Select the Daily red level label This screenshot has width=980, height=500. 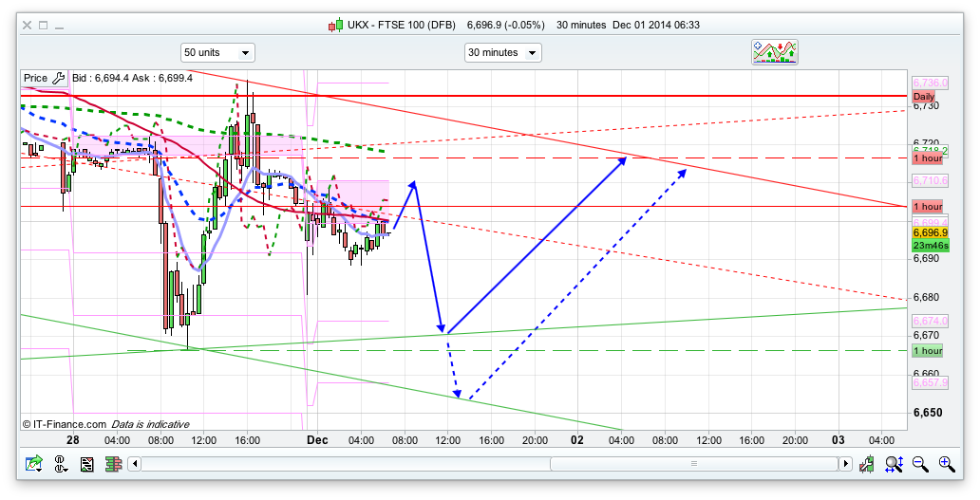click(924, 96)
